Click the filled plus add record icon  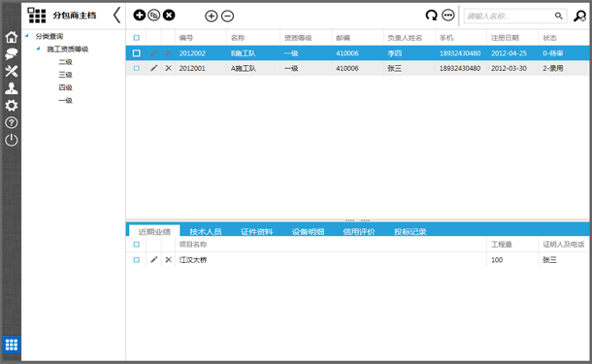click(140, 16)
